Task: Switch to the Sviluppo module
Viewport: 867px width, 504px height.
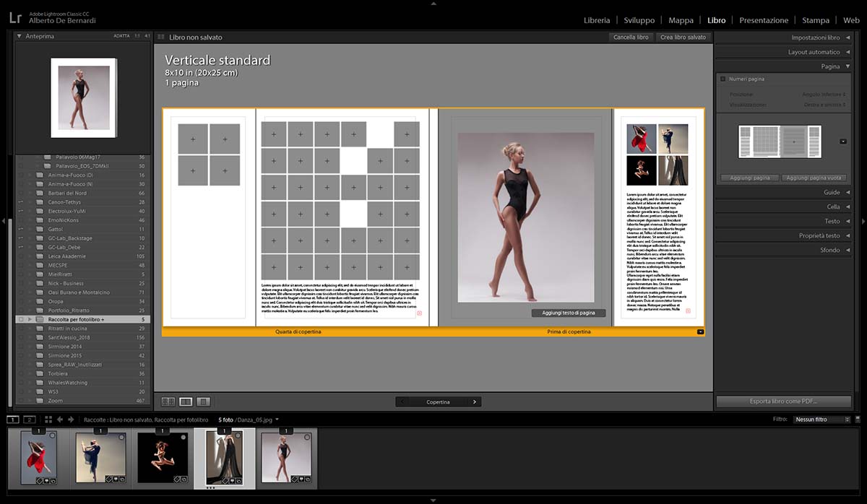Action: coord(639,21)
